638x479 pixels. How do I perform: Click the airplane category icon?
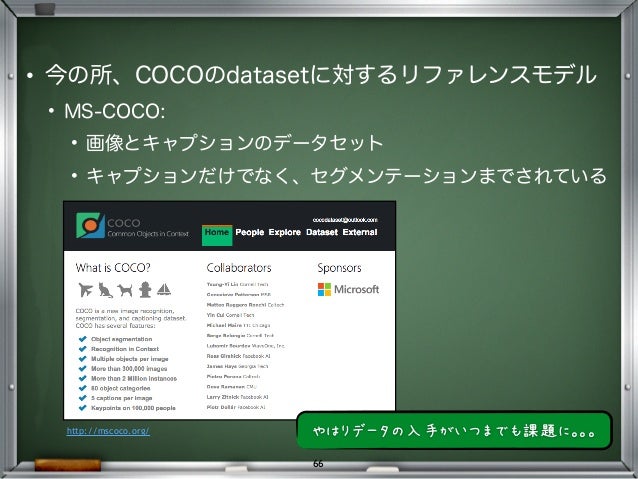click(x=85, y=290)
